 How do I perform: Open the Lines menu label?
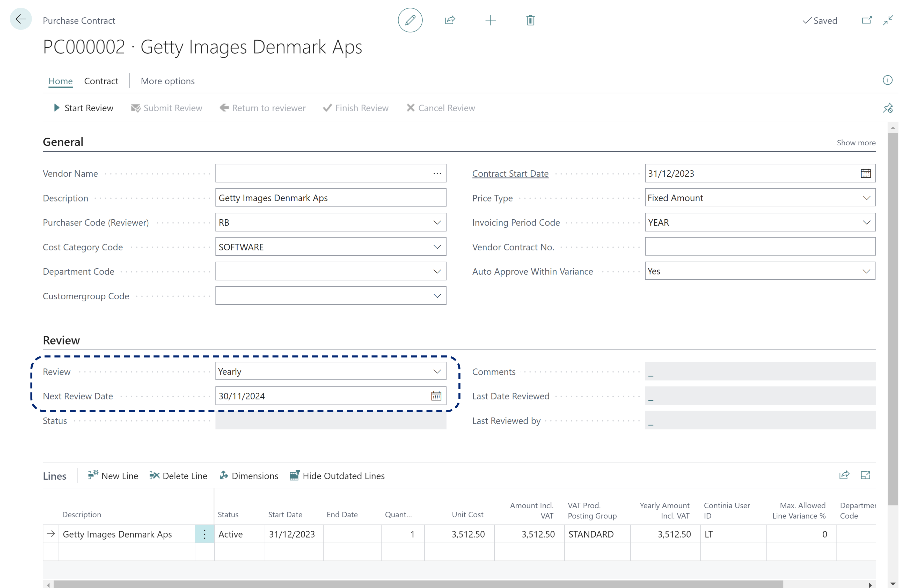[55, 476]
